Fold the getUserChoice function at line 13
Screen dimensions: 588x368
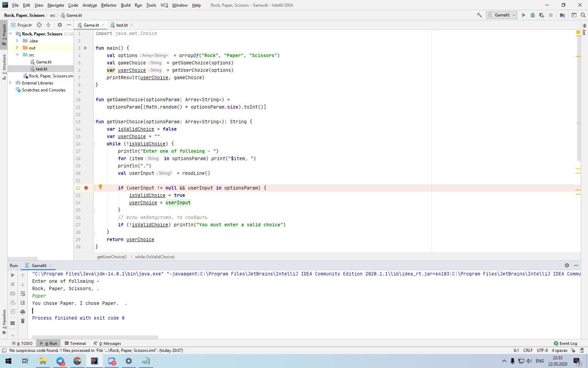[93, 121]
